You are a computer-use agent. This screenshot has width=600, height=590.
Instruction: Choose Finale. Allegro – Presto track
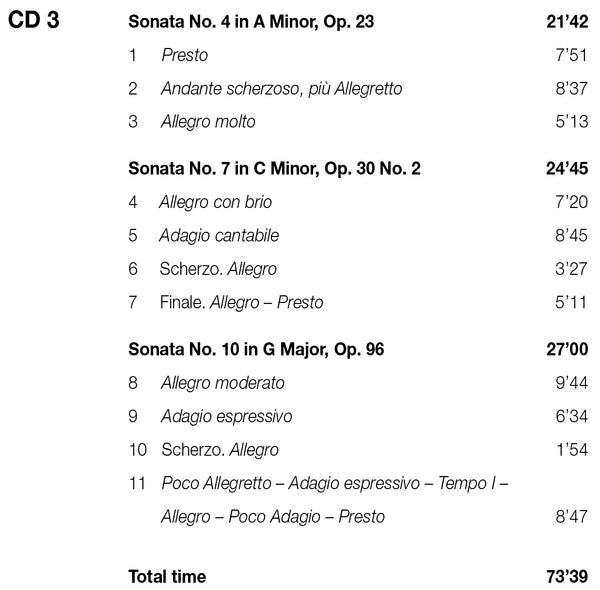tap(241, 302)
